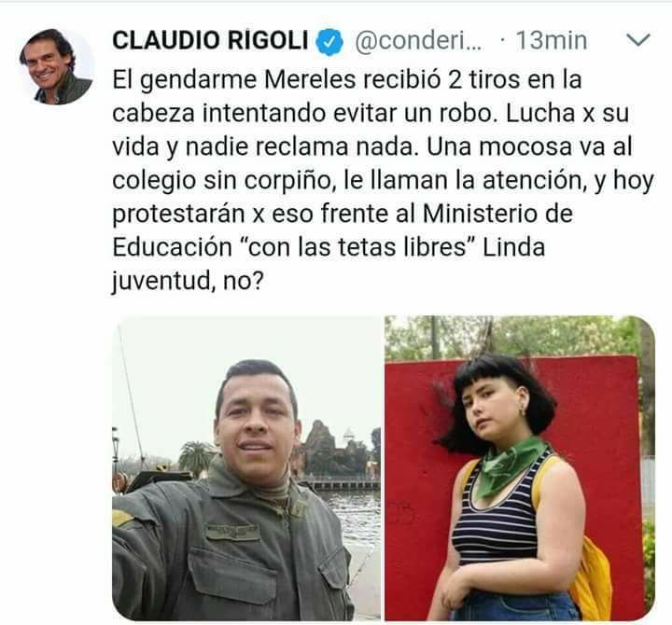Open the 13min timestamp permalink
Viewport: 672px width, 625px height.
point(552,41)
